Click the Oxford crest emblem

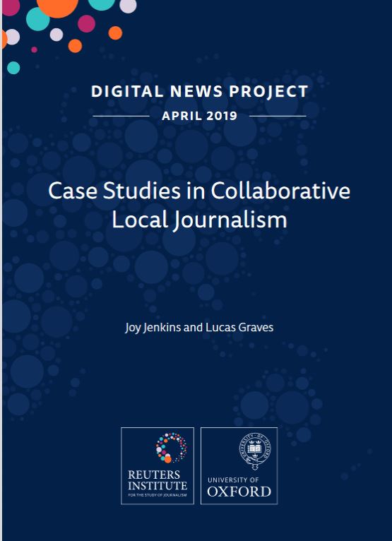click(x=255, y=451)
